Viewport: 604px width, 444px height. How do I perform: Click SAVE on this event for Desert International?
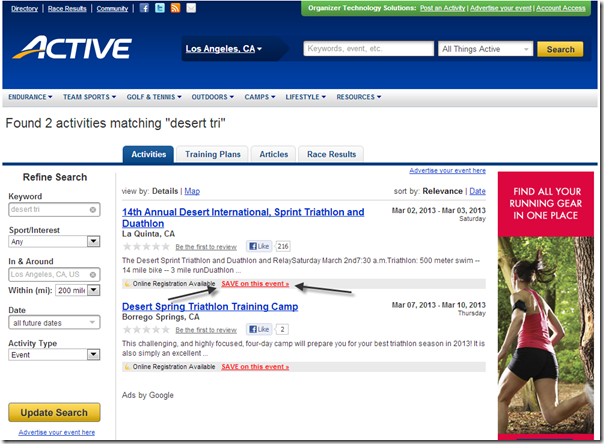[x=255, y=284]
